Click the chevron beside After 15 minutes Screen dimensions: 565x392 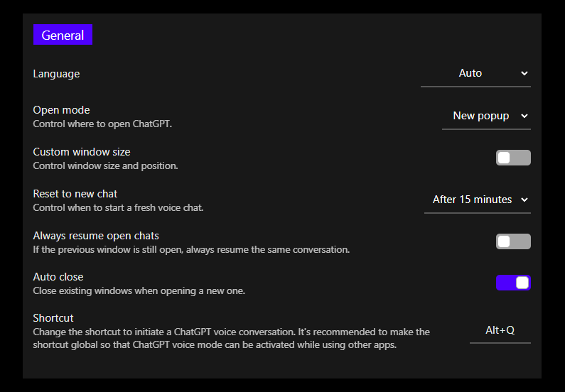tap(524, 200)
